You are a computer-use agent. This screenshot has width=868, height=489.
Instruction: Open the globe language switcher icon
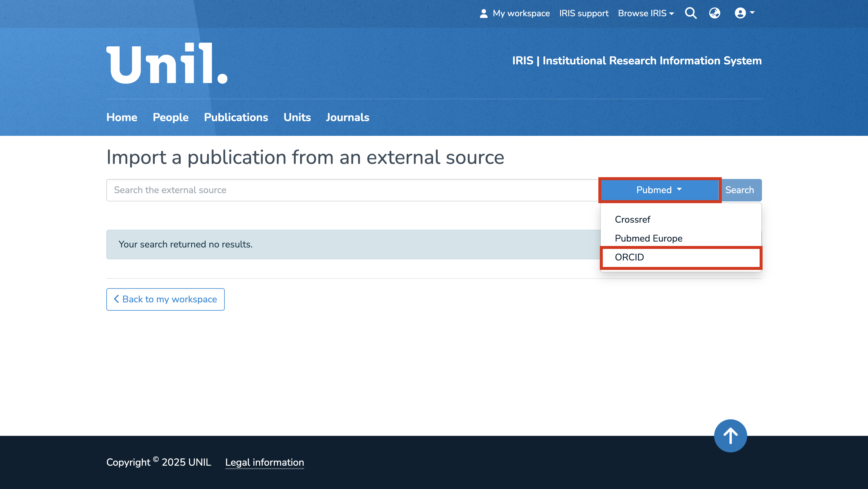pyautogui.click(x=714, y=13)
